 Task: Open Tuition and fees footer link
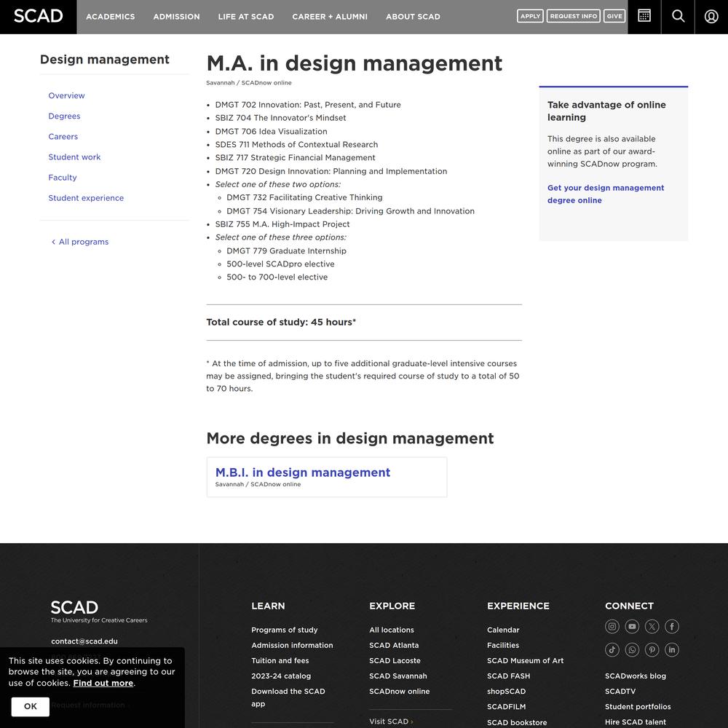(280, 661)
